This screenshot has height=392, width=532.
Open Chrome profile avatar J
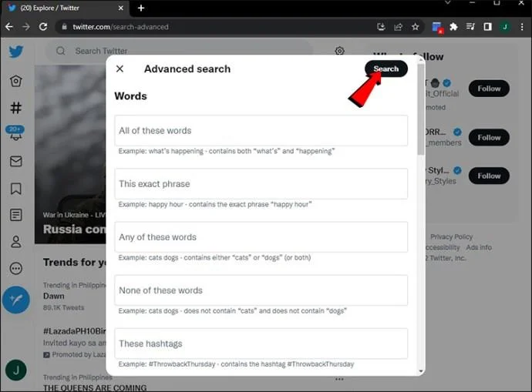point(505,27)
